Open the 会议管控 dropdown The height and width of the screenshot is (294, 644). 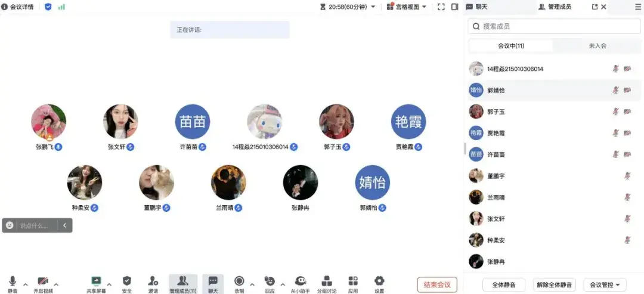[x=605, y=285]
